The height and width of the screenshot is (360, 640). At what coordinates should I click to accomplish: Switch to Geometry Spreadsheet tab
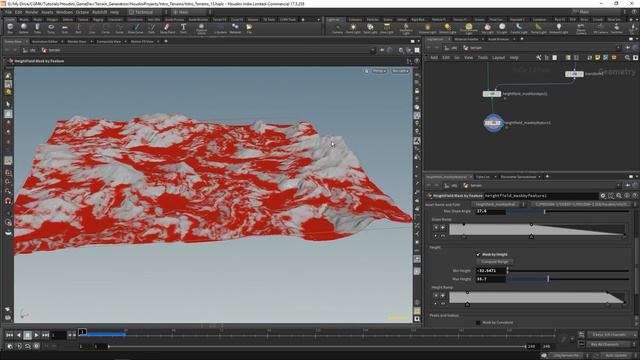(518, 177)
